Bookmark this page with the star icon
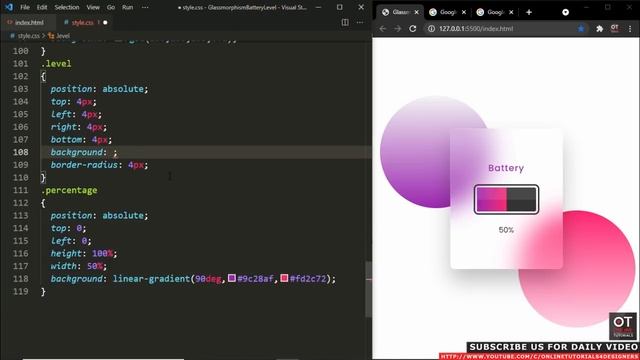The image size is (640, 360). click(x=581, y=29)
